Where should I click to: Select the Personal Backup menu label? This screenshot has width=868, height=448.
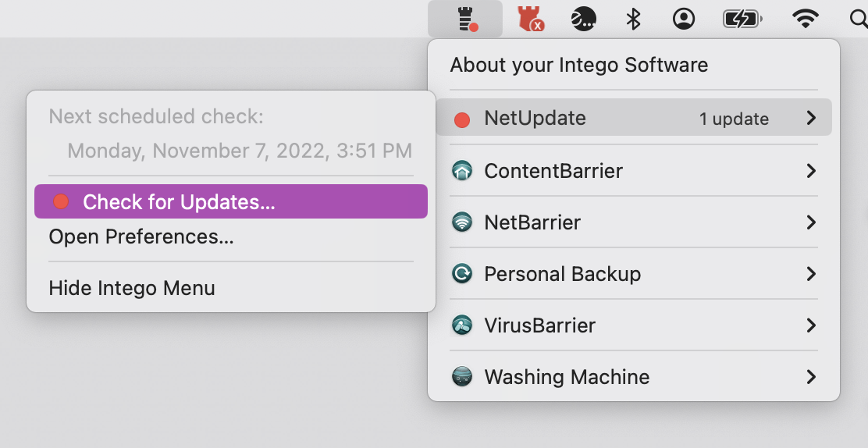tap(563, 274)
